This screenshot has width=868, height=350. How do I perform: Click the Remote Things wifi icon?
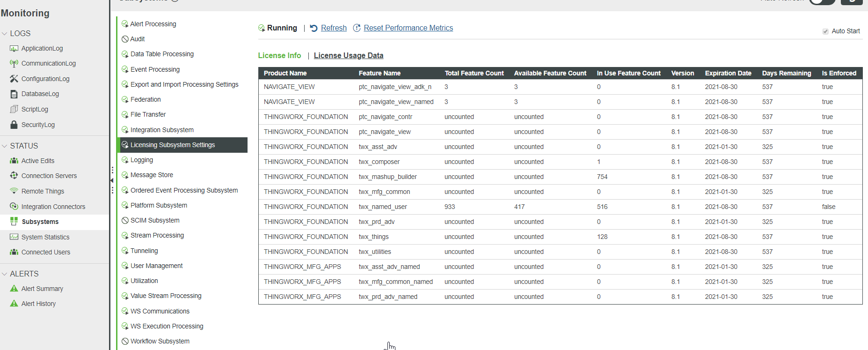tap(14, 191)
